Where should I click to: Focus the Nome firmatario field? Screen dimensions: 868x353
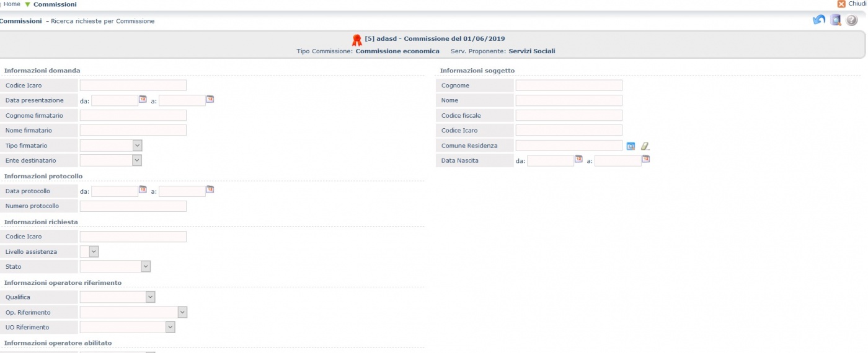(133, 130)
